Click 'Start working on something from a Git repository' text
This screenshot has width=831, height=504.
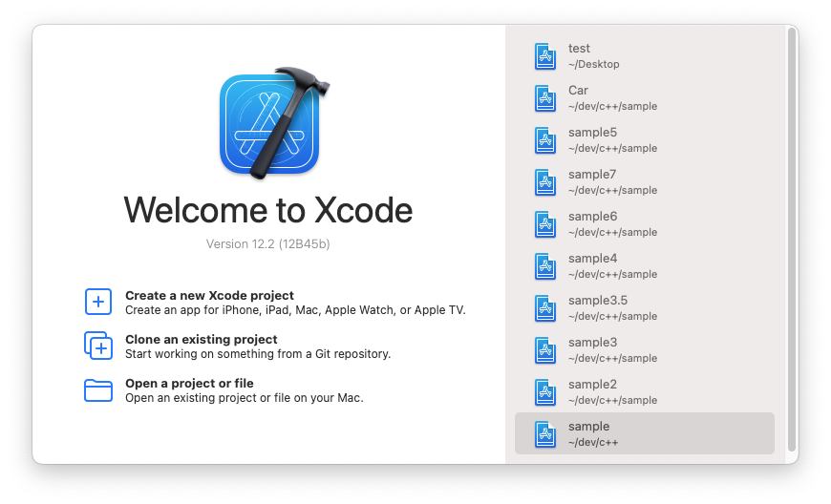(258, 354)
